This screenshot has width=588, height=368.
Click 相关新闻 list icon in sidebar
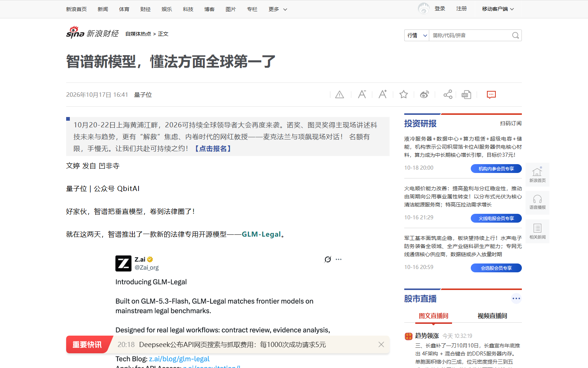[x=537, y=231]
